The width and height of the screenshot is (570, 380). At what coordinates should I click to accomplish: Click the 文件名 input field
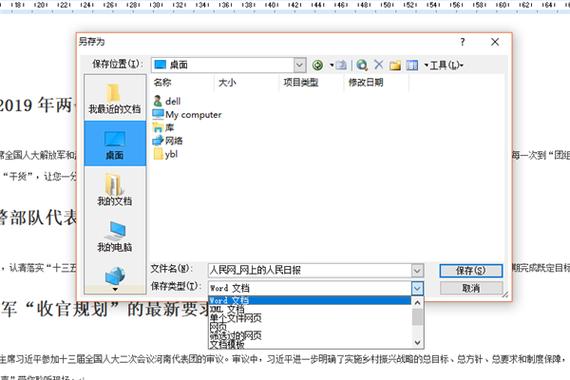pos(310,270)
